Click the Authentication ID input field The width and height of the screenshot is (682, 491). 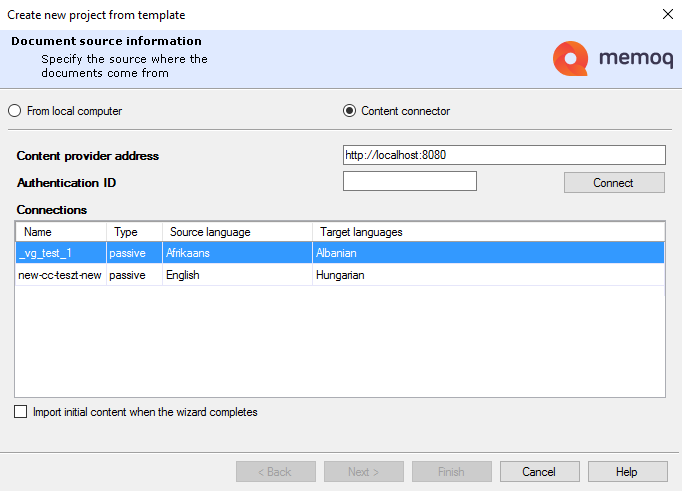click(409, 182)
